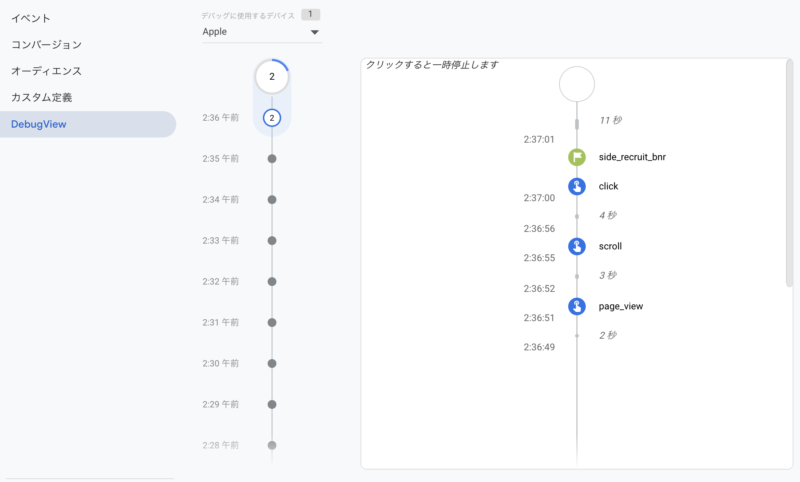Select オーディエンス in the sidebar
The height and width of the screenshot is (482, 800).
46,71
